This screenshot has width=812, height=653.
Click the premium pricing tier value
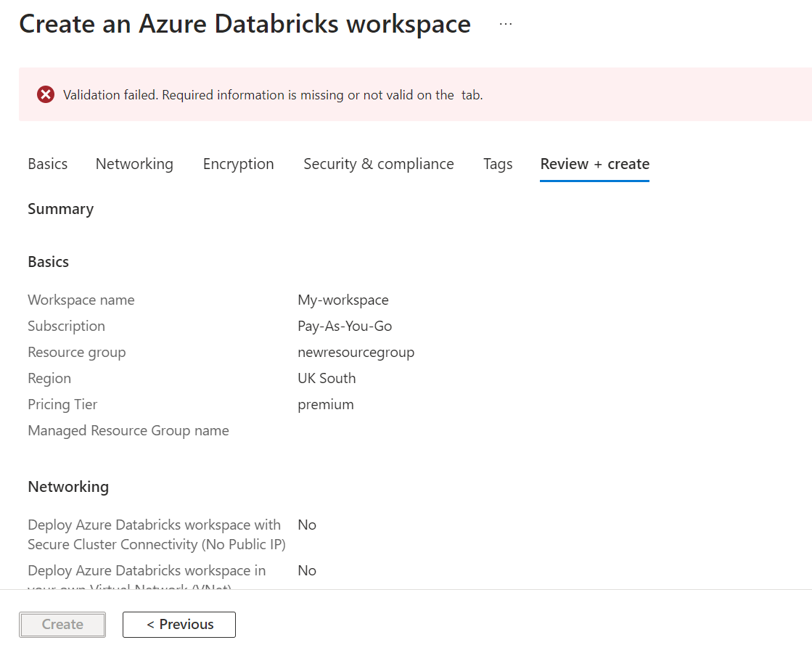[326, 404]
